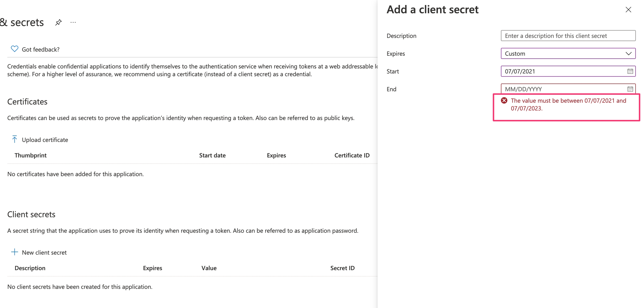Open the Start date calendar picker
This screenshot has width=644, height=308.
pos(630,71)
